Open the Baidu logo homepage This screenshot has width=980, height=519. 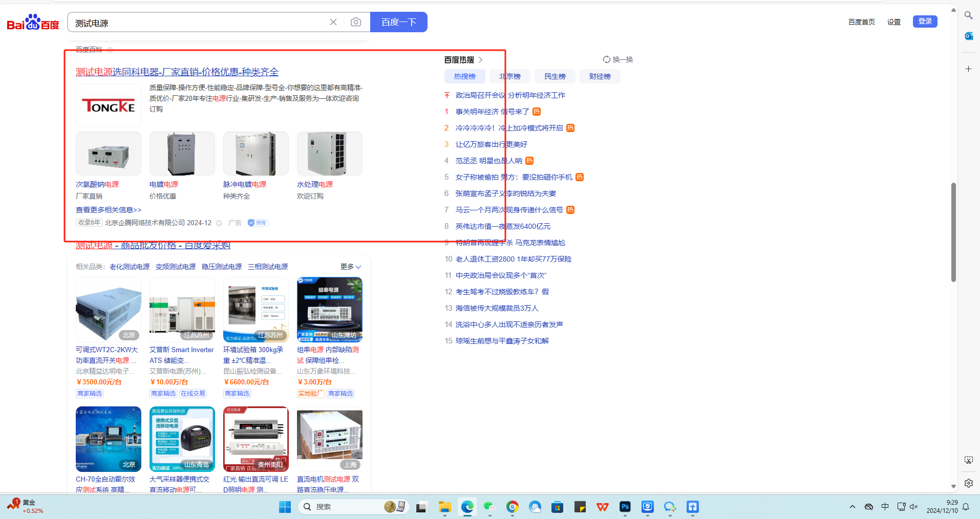(33, 23)
